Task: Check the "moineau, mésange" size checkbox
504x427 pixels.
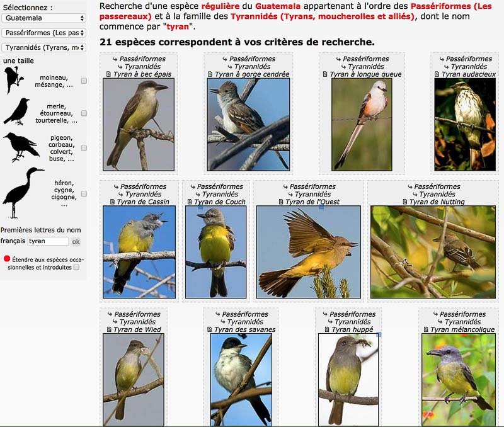Action: [84, 81]
